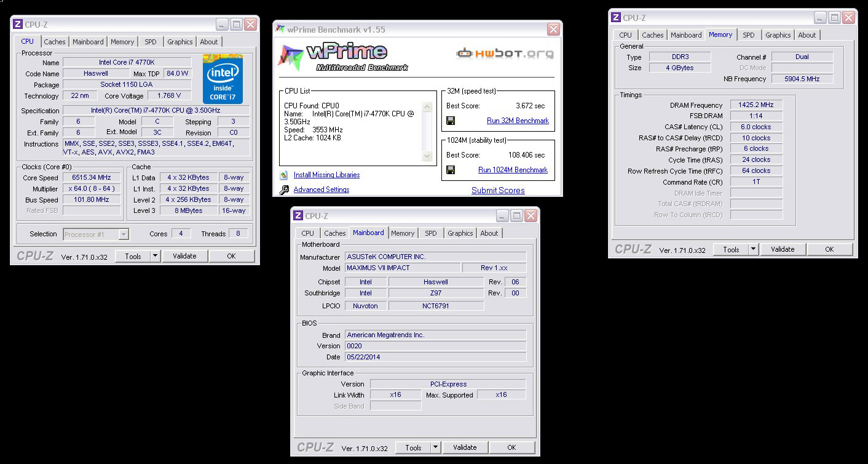Click Validate in the Memory window
The height and width of the screenshot is (464, 868).
click(783, 249)
